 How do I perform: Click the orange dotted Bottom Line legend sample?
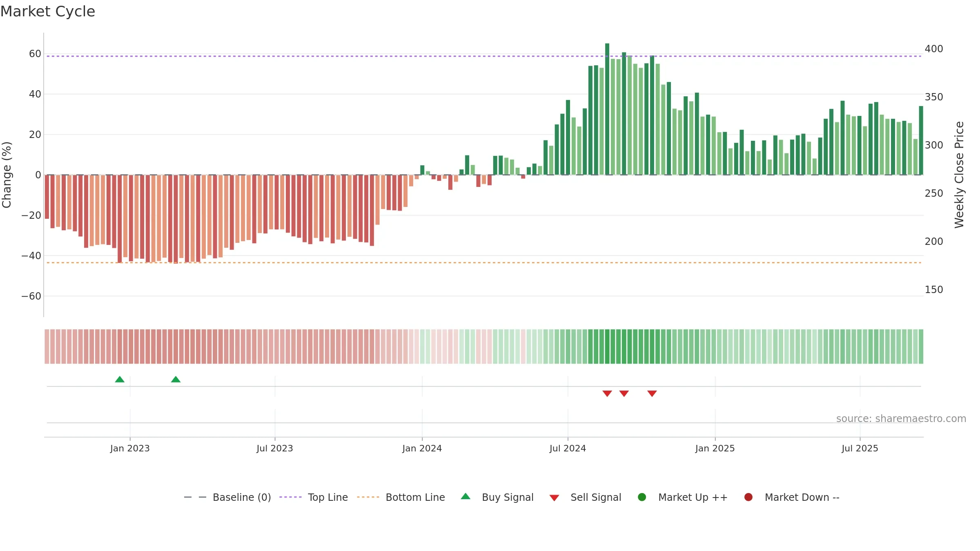tap(368, 497)
